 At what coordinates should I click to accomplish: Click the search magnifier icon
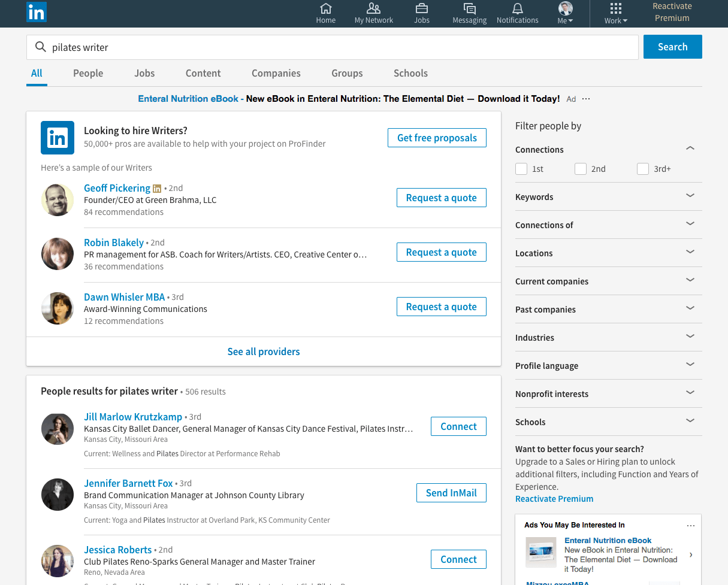coord(41,47)
